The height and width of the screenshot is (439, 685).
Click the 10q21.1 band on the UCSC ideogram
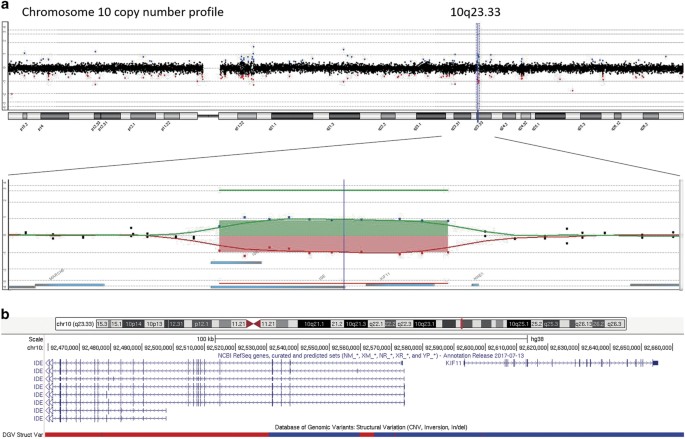tap(313, 324)
